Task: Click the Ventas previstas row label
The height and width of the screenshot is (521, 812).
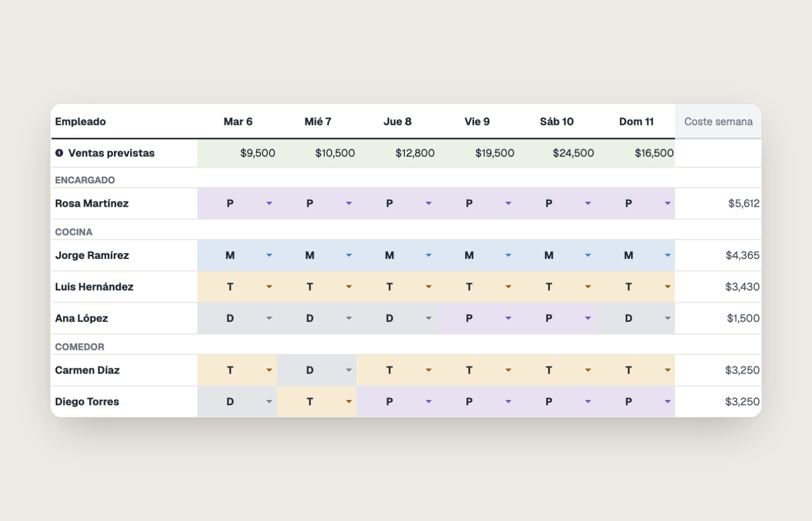Action: [111, 153]
